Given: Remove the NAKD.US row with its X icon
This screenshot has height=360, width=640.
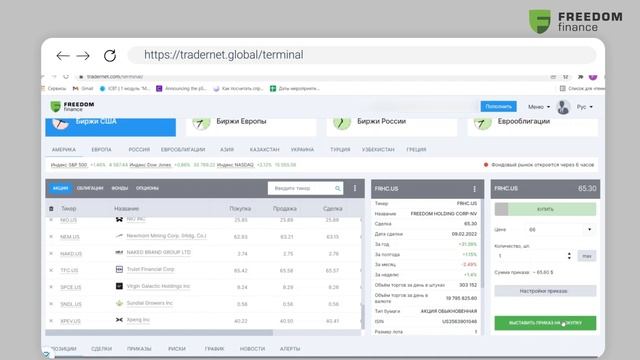Looking at the screenshot, I should tap(51, 253).
